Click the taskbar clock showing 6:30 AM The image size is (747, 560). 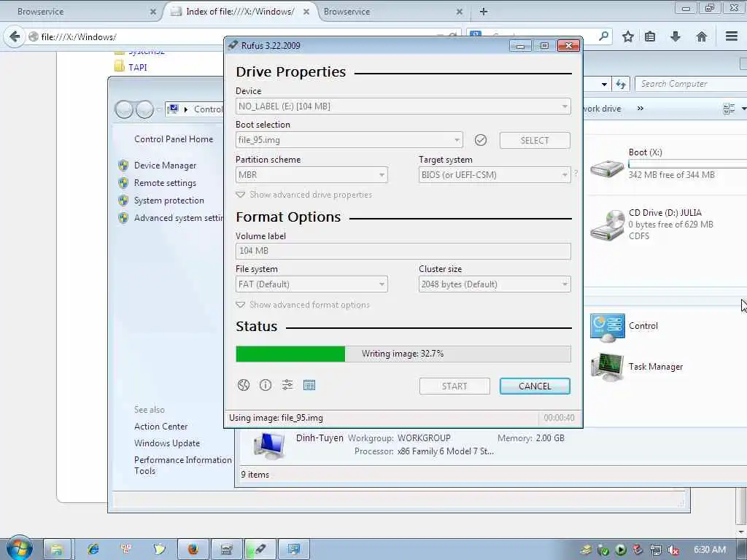point(710,550)
